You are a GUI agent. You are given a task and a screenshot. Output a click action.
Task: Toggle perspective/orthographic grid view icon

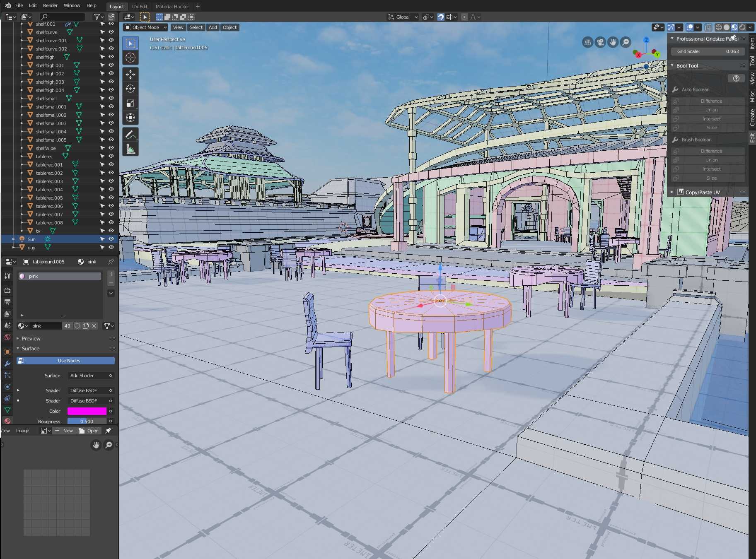tap(587, 42)
